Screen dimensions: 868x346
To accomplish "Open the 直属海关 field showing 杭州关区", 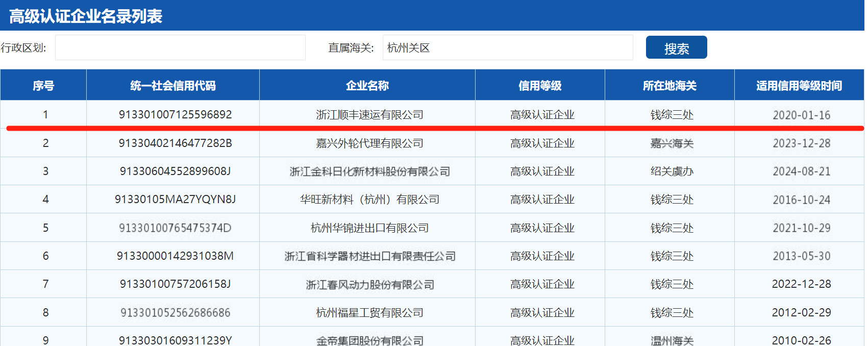I will click(x=507, y=48).
